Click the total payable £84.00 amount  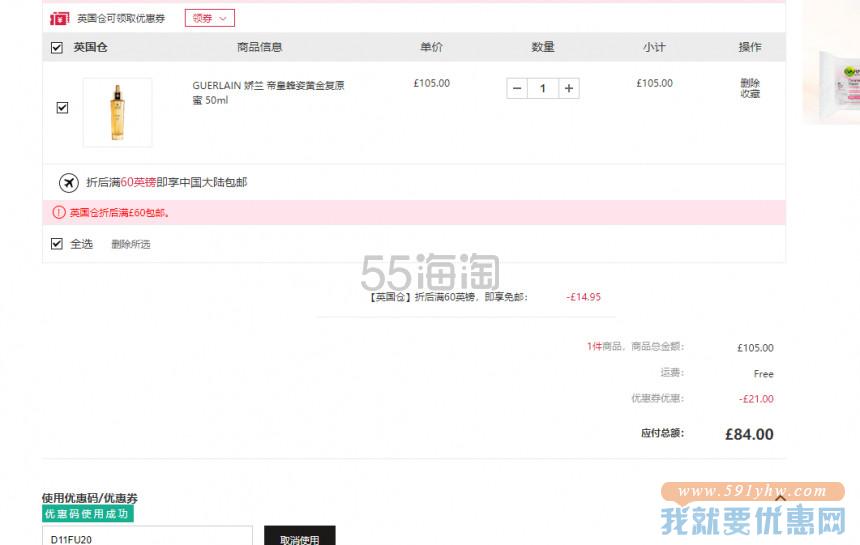tap(749, 434)
